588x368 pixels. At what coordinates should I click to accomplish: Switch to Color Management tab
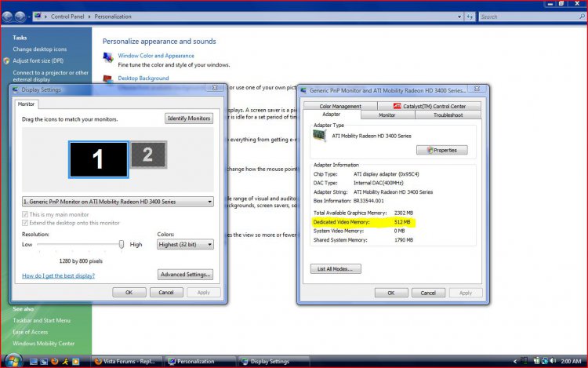click(340, 106)
